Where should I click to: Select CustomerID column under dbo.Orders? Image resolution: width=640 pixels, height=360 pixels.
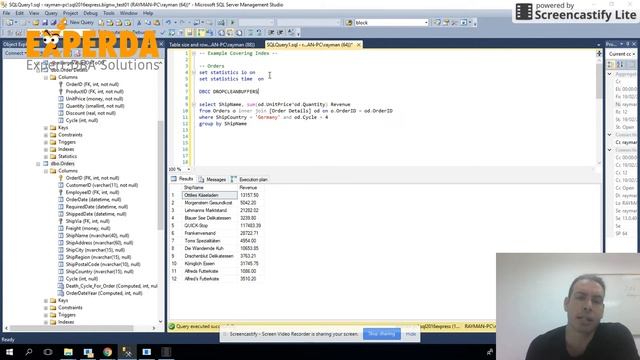click(x=102, y=185)
